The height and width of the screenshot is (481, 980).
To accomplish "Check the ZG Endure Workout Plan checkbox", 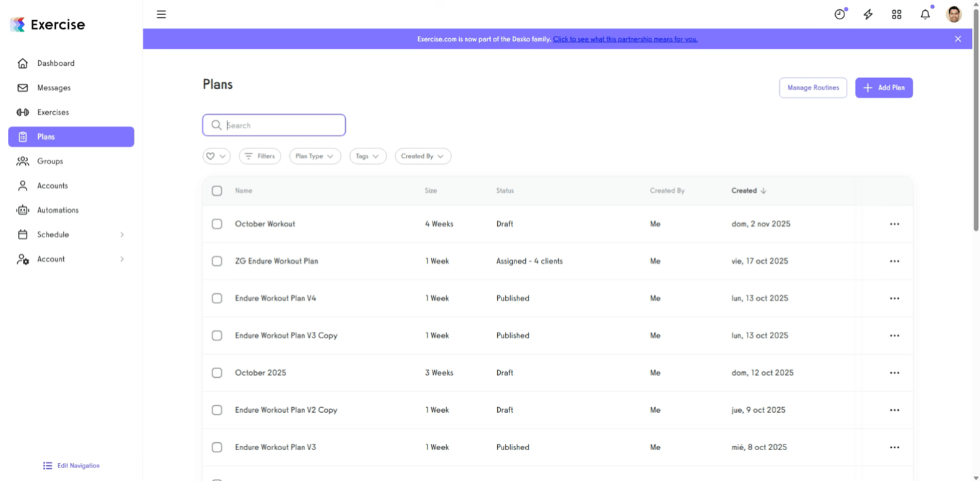I will coord(217,261).
